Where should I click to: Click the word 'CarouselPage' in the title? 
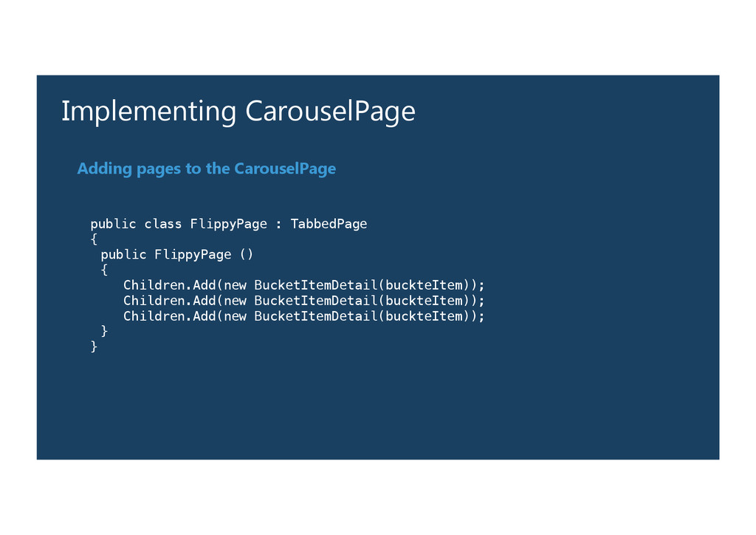click(330, 112)
